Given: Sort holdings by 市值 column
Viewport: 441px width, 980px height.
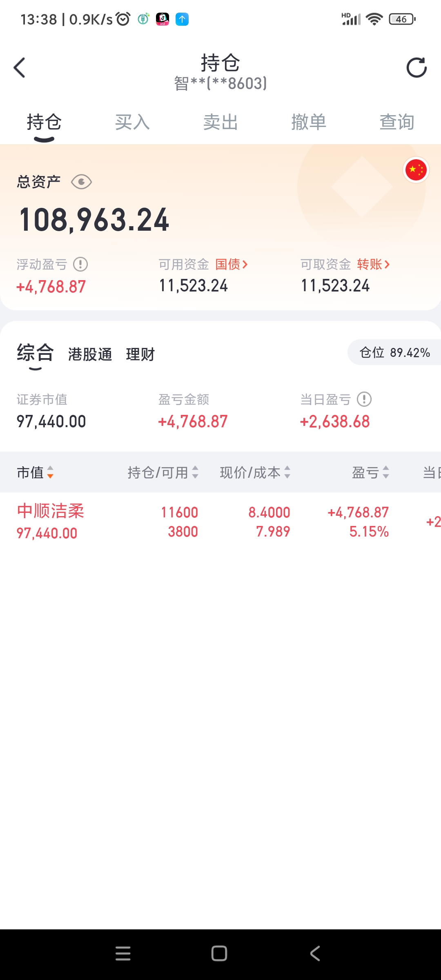Looking at the screenshot, I should click(35, 472).
